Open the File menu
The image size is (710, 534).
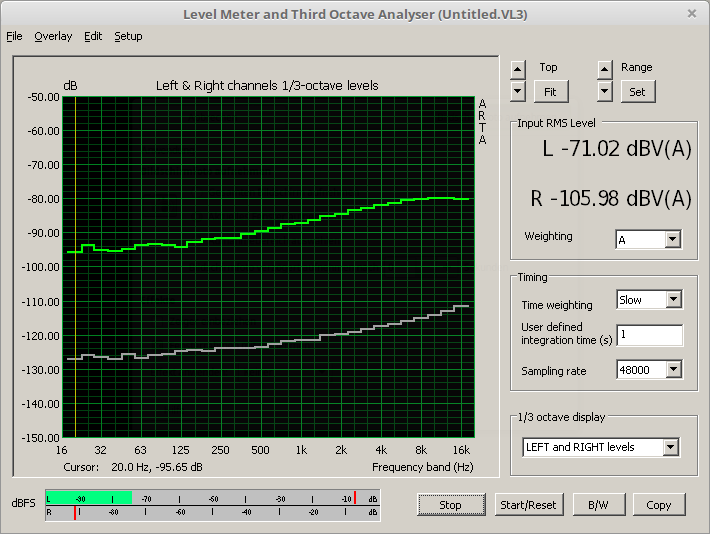(x=14, y=36)
